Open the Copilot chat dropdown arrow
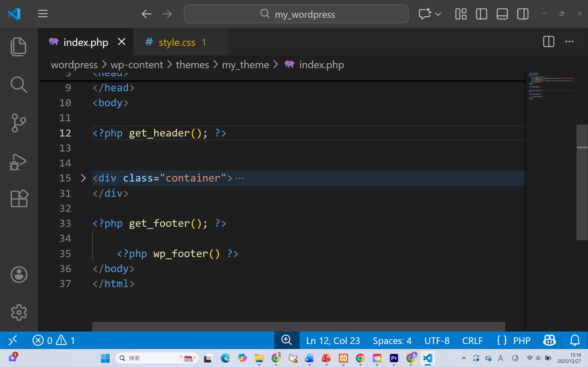 click(438, 14)
